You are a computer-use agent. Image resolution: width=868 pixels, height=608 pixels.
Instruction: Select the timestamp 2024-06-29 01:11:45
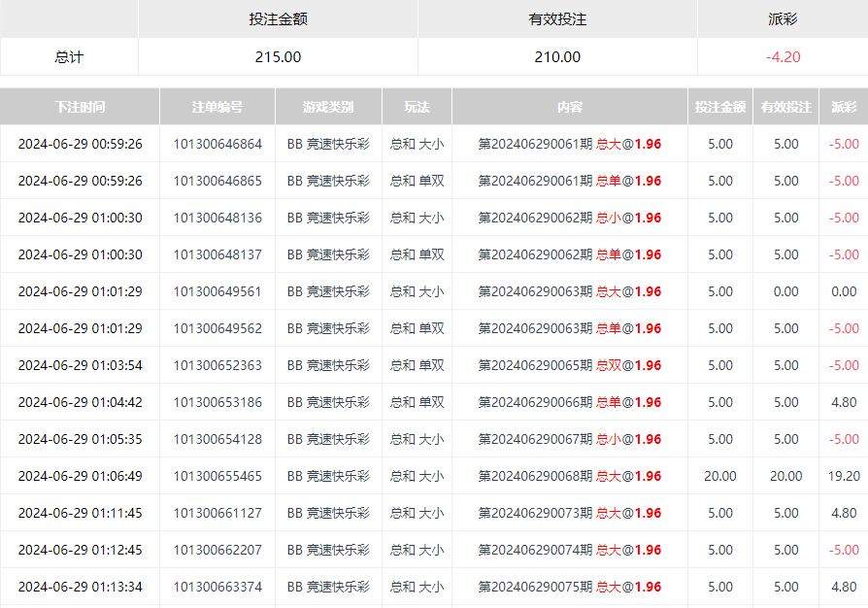coord(80,513)
